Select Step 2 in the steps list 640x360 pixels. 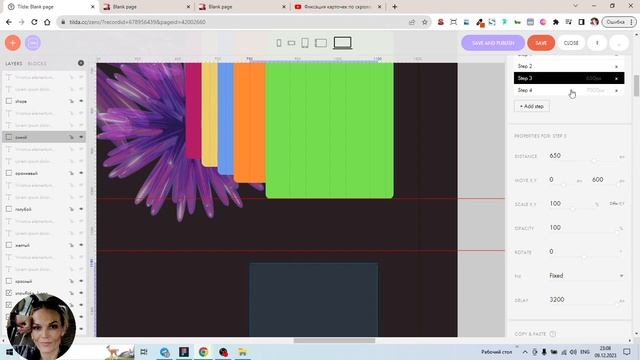click(569, 66)
